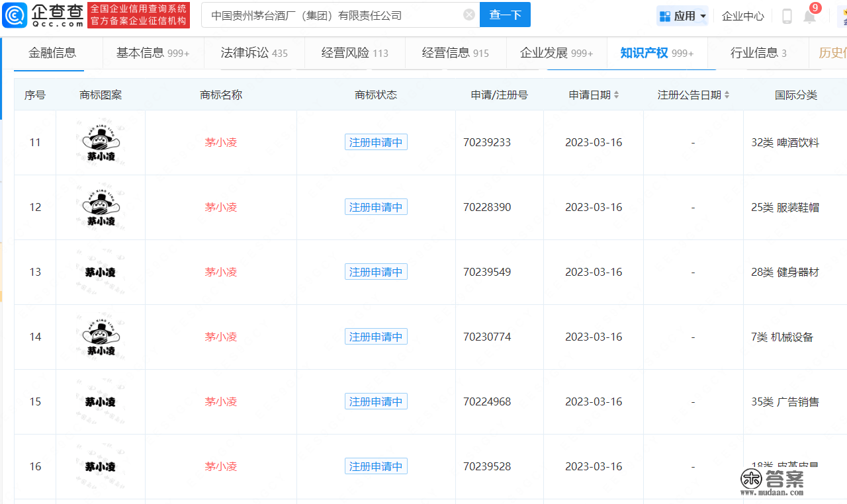Click 32类 啤酒饮料 category cell

785,142
